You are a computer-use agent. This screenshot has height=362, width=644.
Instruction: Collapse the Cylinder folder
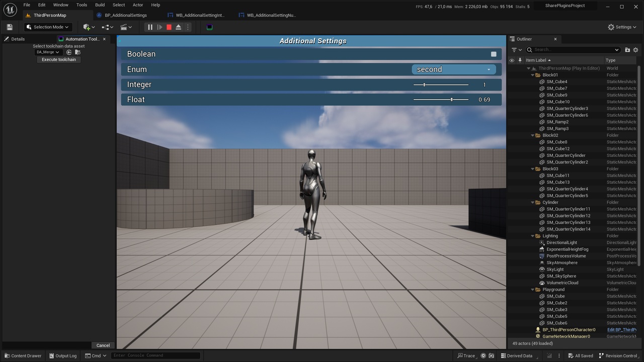point(533,202)
